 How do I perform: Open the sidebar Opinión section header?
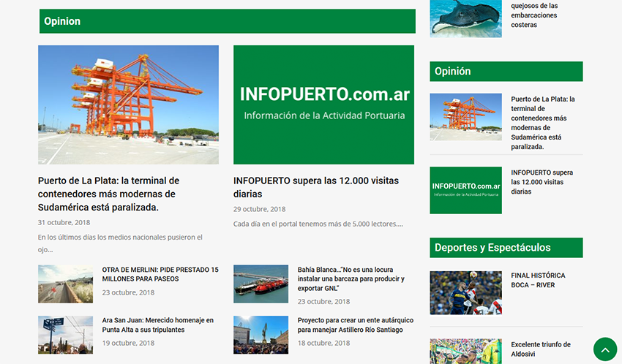(x=506, y=72)
